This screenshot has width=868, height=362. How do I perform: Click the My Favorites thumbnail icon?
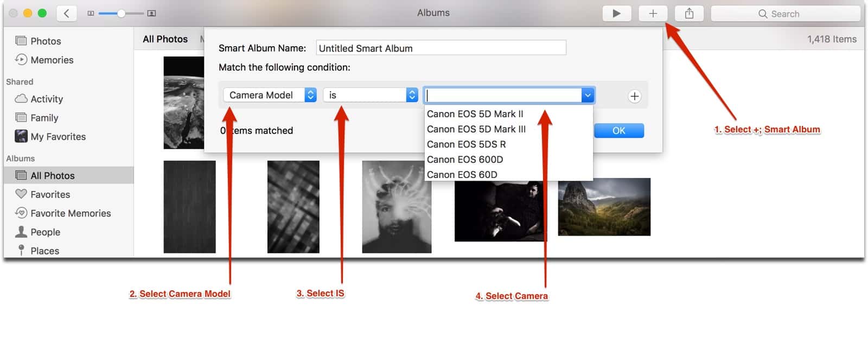(x=21, y=136)
